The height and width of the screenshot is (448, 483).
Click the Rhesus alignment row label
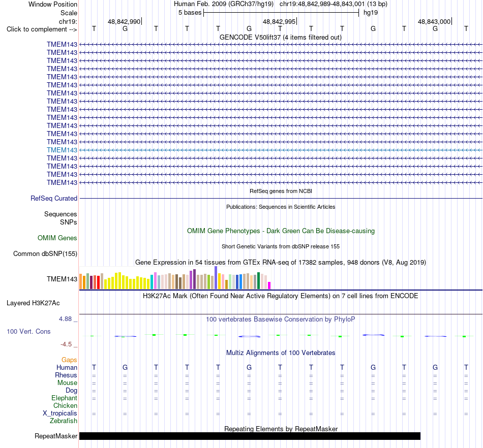coord(66,375)
